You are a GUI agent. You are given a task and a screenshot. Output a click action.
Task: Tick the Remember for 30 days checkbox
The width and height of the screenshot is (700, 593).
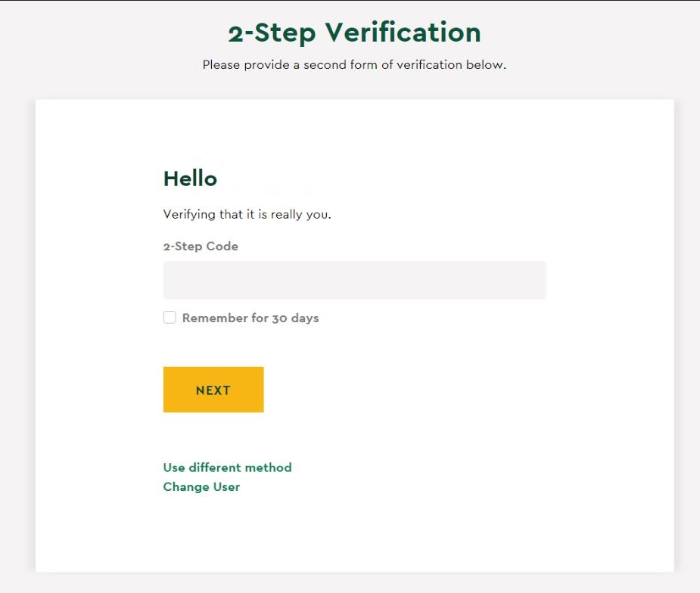(x=170, y=317)
